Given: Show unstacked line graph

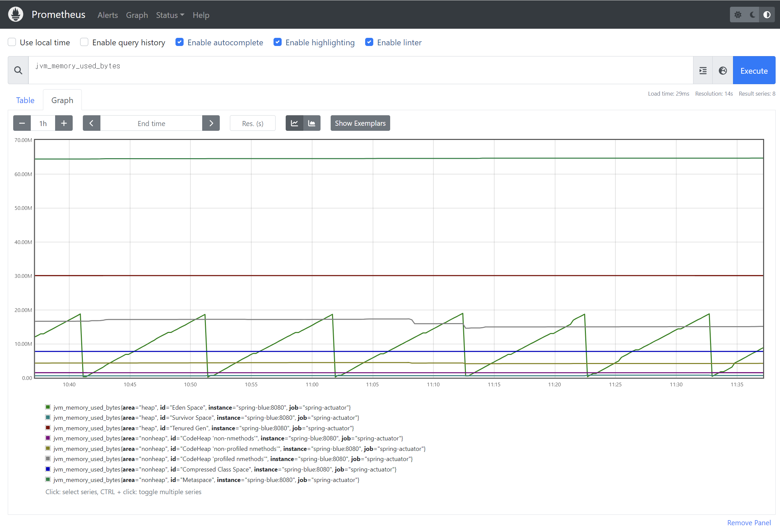Looking at the screenshot, I should click(x=294, y=123).
